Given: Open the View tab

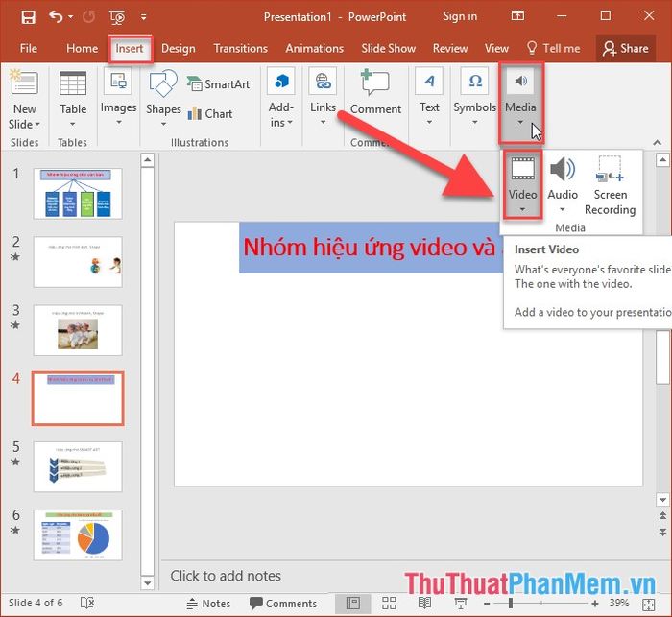Looking at the screenshot, I should pyautogui.click(x=496, y=48).
